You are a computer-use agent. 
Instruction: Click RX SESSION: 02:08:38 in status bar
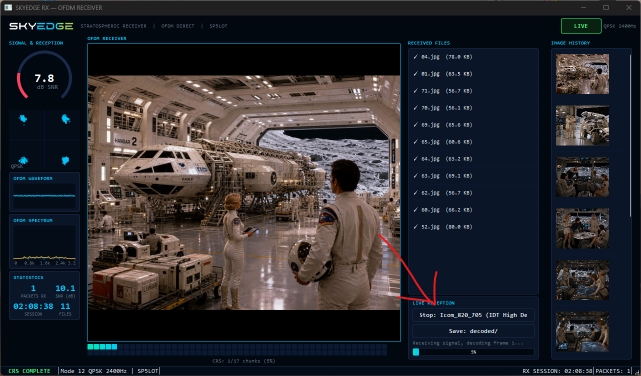click(x=558, y=371)
